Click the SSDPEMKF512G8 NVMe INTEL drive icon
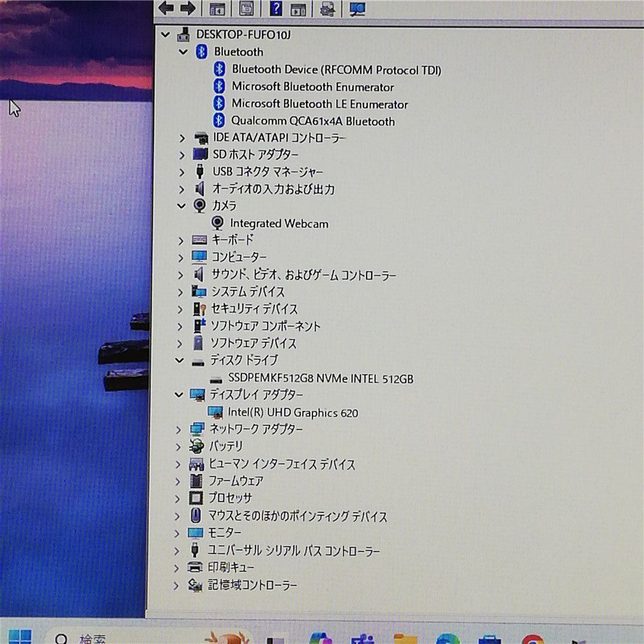Viewport: 644px width, 644px height. (x=216, y=379)
